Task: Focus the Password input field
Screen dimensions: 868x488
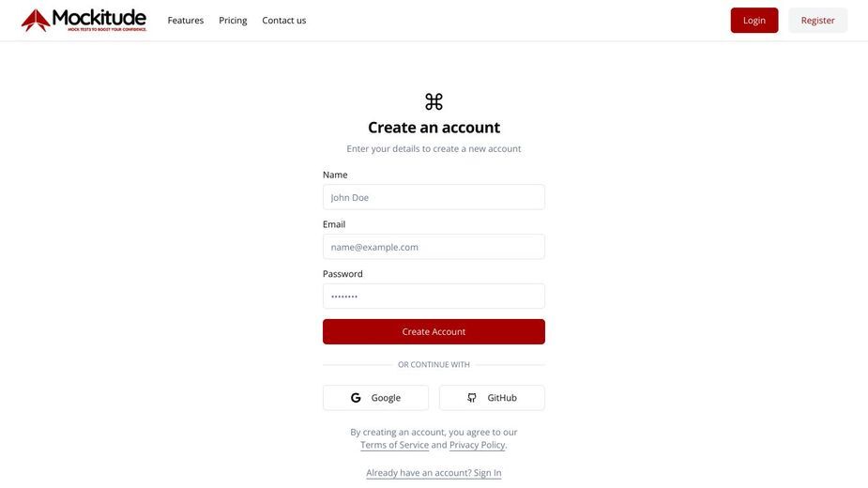Action: click(434, 297)
